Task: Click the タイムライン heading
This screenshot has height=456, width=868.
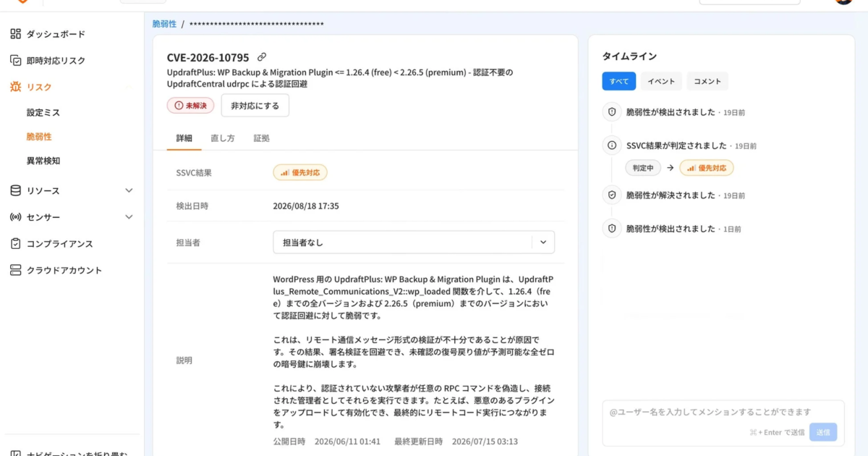Action: pos(629,56)
